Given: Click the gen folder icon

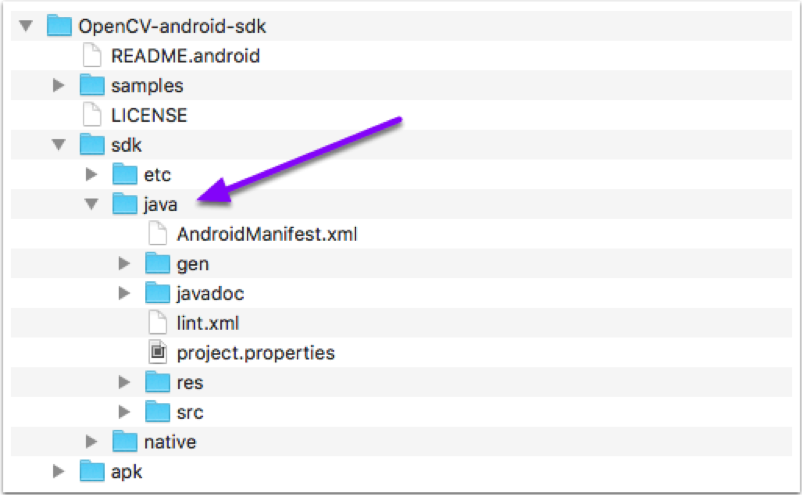Looking at the screenshot, I should tap(158, 263).
